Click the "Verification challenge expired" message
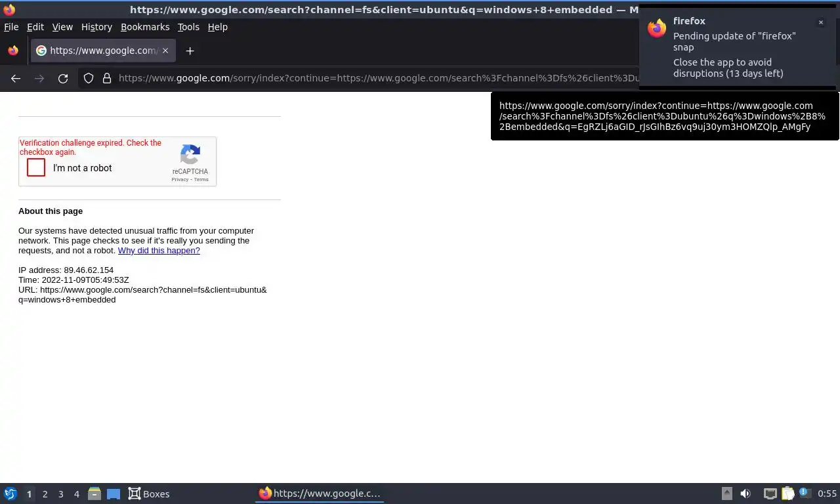 click(x=91, y=147)
